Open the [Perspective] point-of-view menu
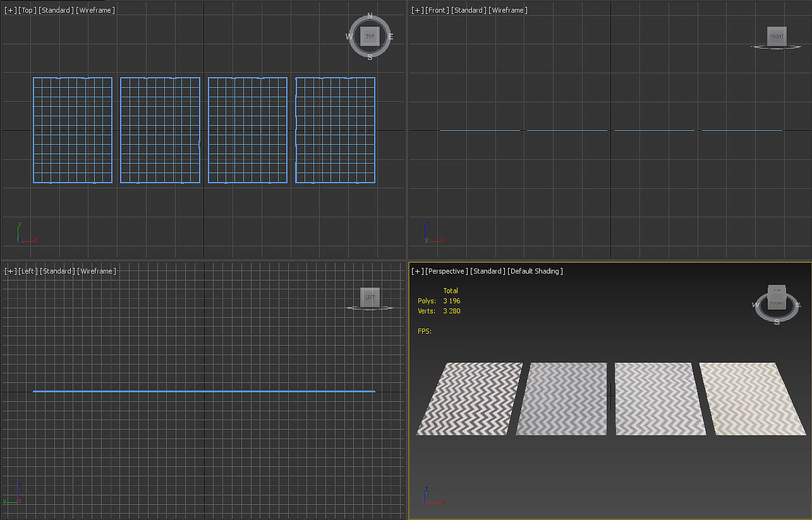Image resolution: width=812 pixels, height=520 pixels. click(447, 271)
